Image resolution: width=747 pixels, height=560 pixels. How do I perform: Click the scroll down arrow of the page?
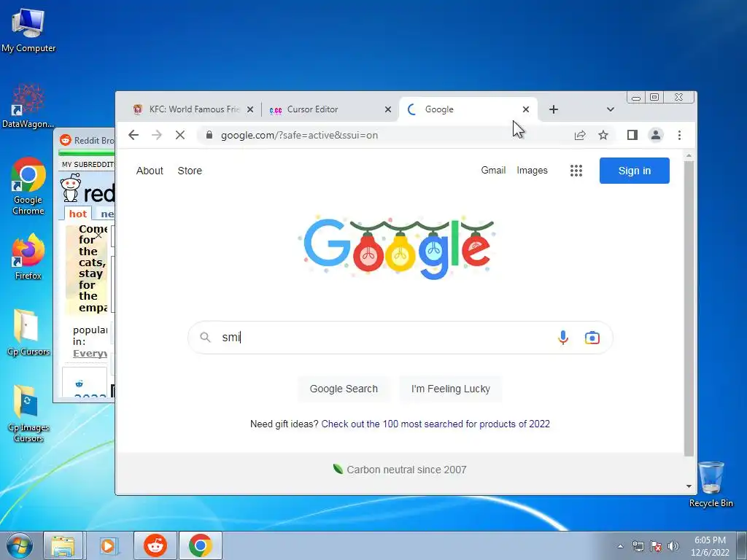689,486
